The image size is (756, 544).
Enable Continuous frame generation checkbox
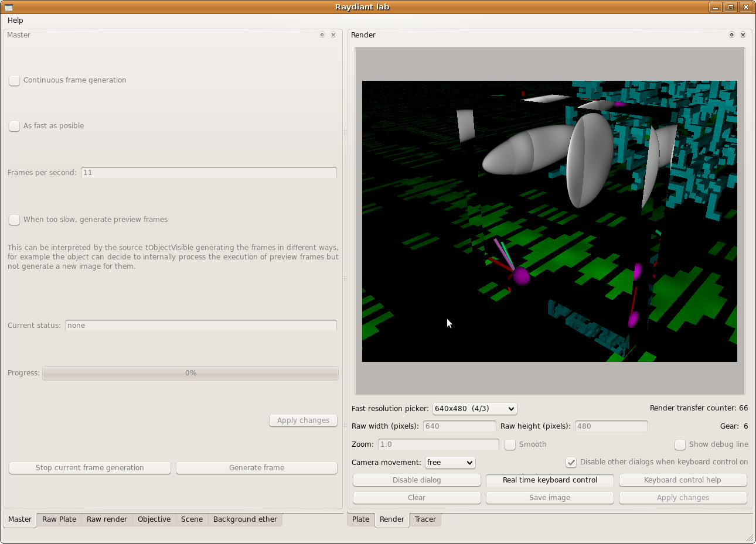15,81
